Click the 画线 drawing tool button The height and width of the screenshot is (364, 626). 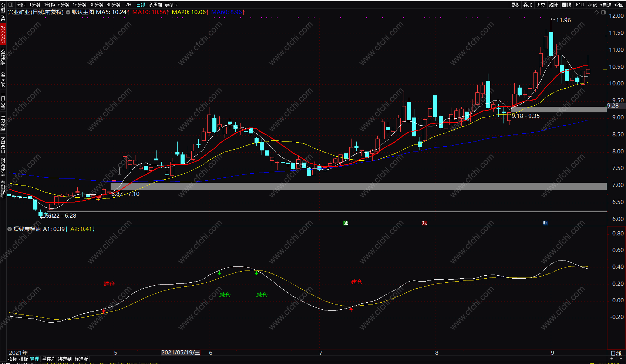click(x=566, y=5)
